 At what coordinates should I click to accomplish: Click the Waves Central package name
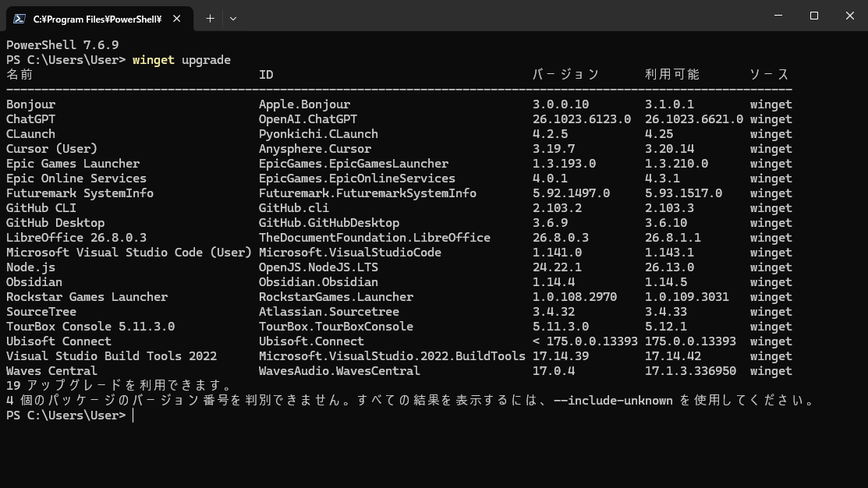tap(51, 371)
